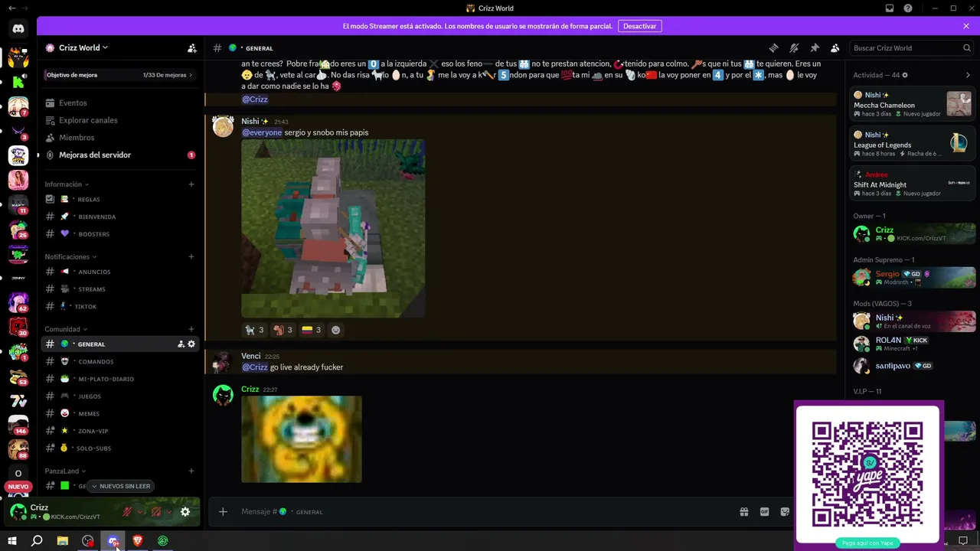Open the Minecraft image from Nishi
Image resolution: width=980 pixels, height=551 pixels.
(x=333, y=228)
